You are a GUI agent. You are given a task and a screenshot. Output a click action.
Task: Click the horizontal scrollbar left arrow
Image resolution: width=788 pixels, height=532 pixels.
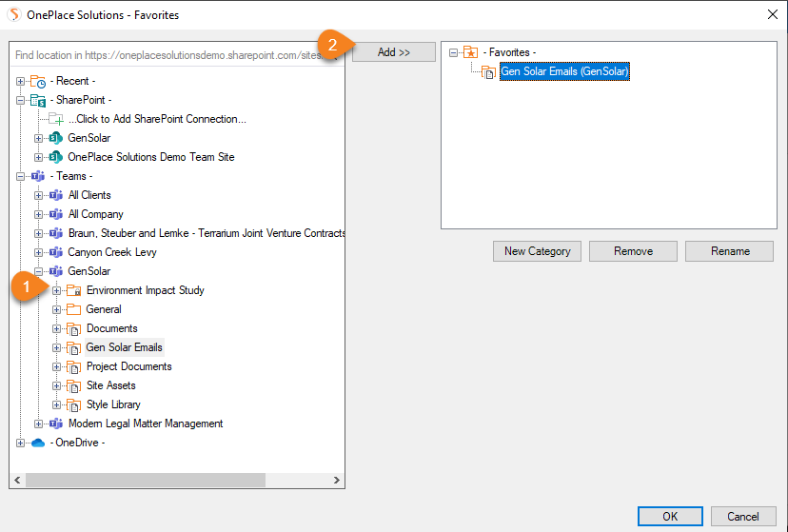17,481
